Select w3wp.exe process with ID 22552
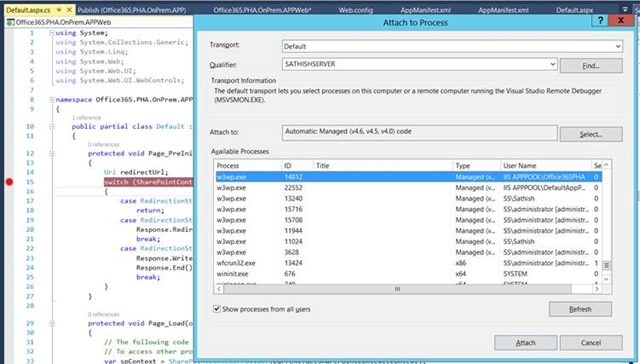Viewport: 640px width, 364px height. (x=408, y=188)
